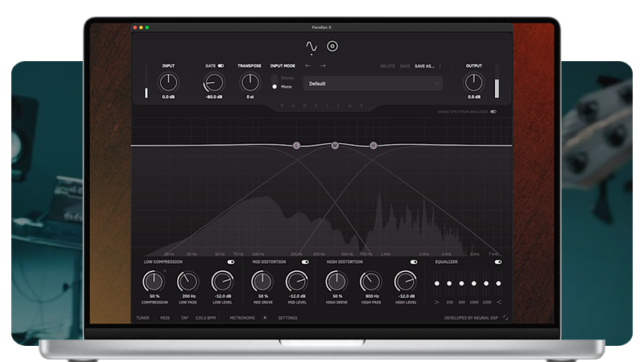Click the Input gain knob
644x362 pixels.
coord(168,83)
